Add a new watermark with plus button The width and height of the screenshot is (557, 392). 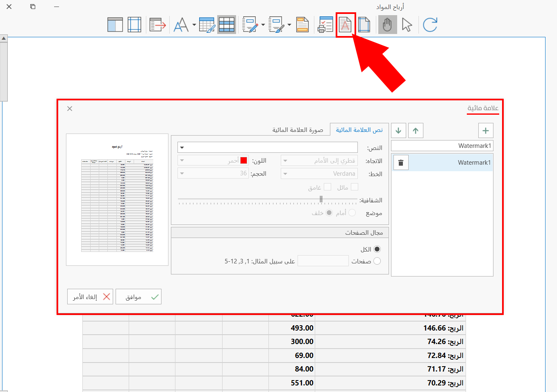(x=486, y=131)
